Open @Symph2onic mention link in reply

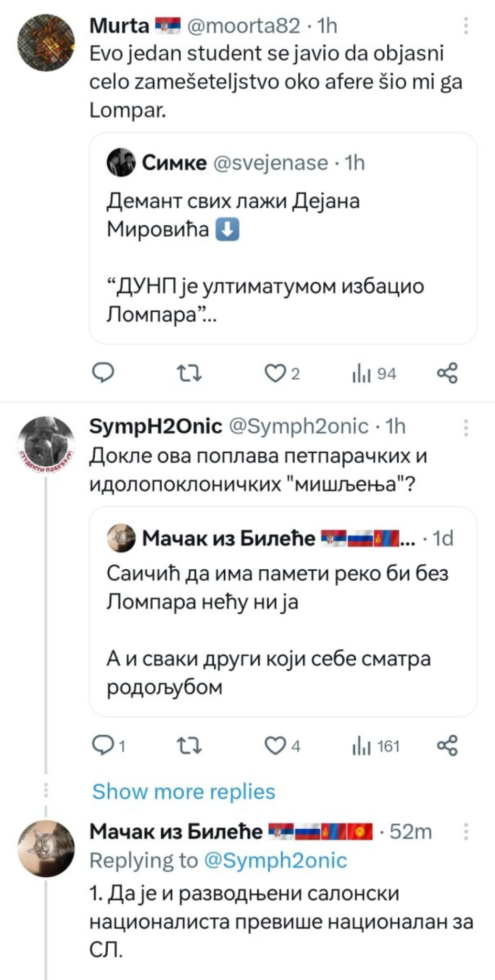(276, 861)
